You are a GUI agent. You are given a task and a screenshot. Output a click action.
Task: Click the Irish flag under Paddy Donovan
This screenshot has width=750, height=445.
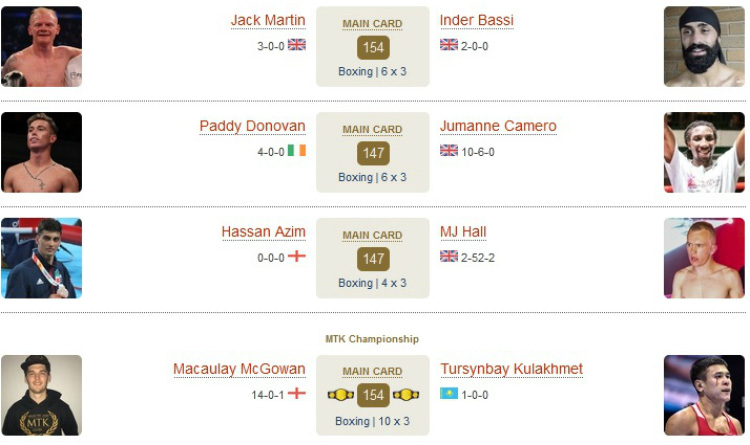click(297, 150)
